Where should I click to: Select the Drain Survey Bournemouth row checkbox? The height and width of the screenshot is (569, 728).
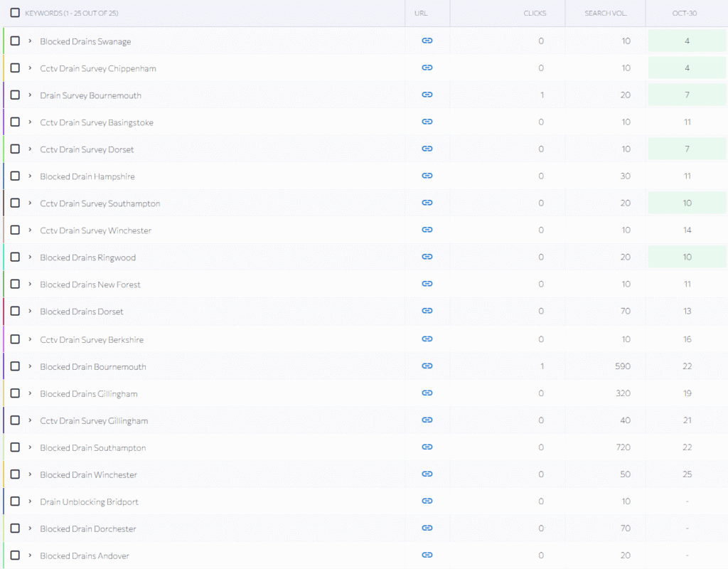(x=15, y=95)
